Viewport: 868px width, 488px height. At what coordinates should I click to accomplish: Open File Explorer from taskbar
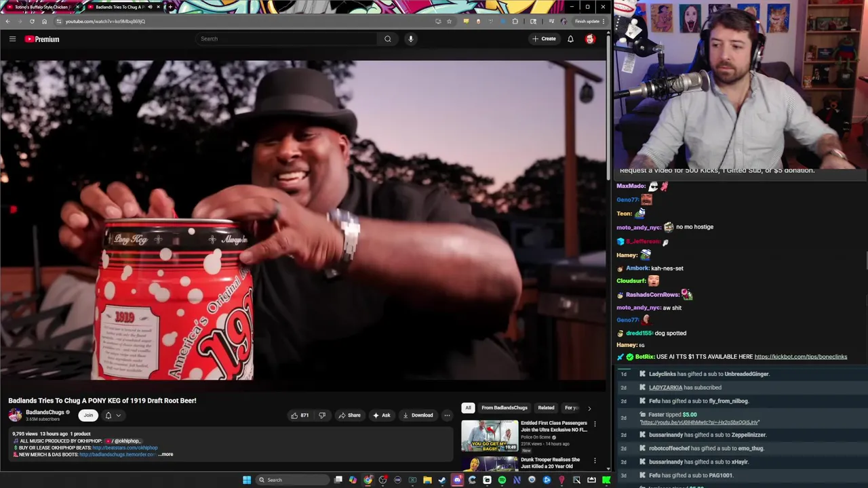coord(427,480)
